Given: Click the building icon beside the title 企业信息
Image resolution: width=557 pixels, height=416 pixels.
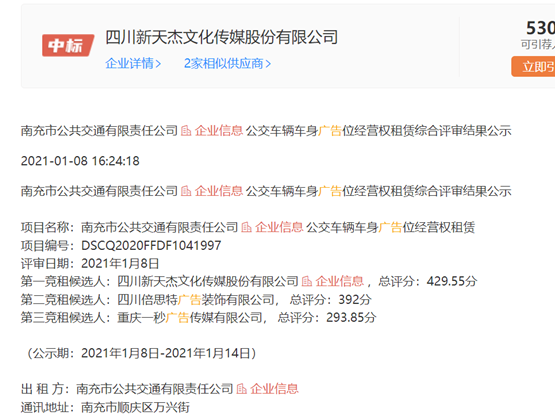Looking at the screenshot, I should point(186,131).
